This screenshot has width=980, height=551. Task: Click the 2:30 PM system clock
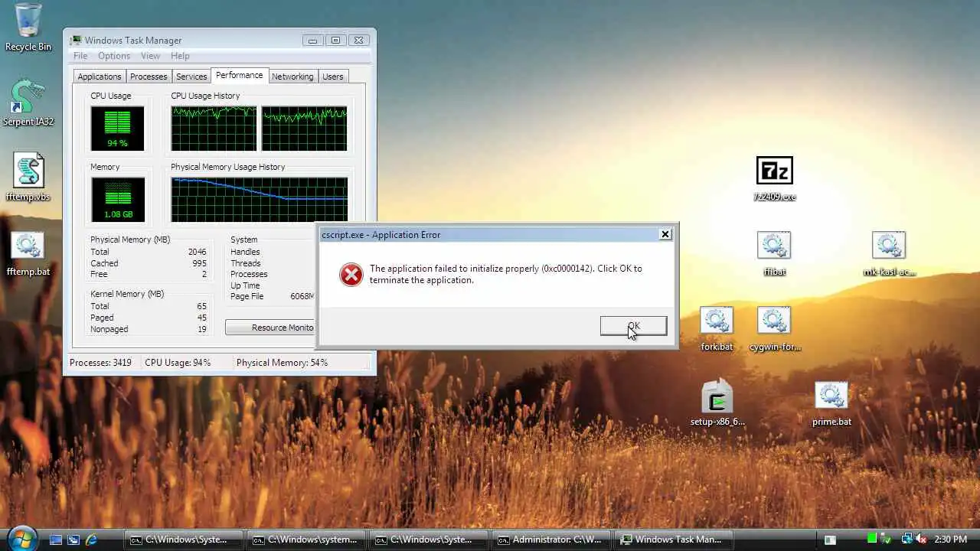point(951,540)
